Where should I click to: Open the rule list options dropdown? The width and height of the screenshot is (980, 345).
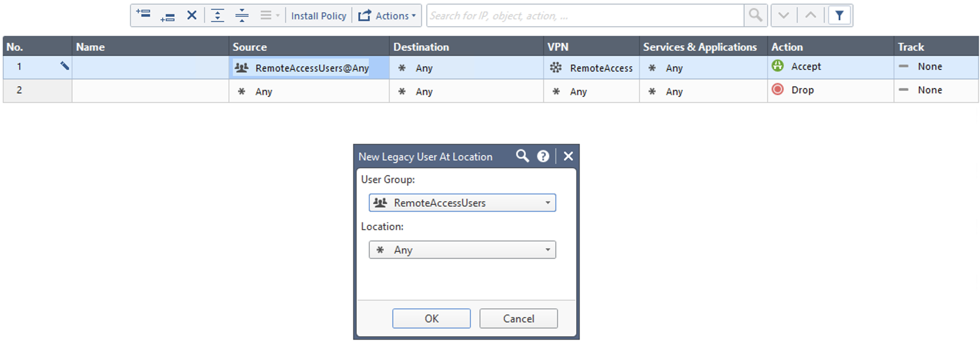click(x=269, y=16)
